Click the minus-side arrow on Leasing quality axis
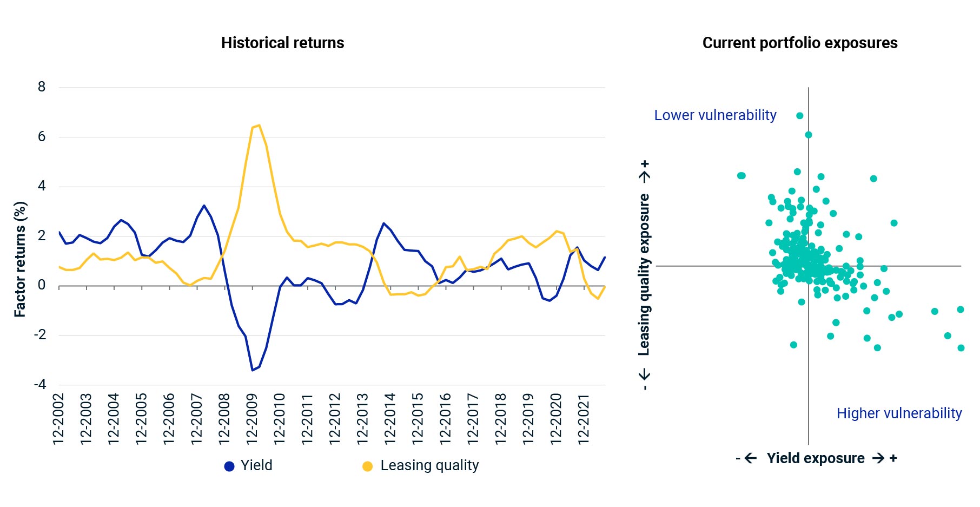 (x=644, y=374)
